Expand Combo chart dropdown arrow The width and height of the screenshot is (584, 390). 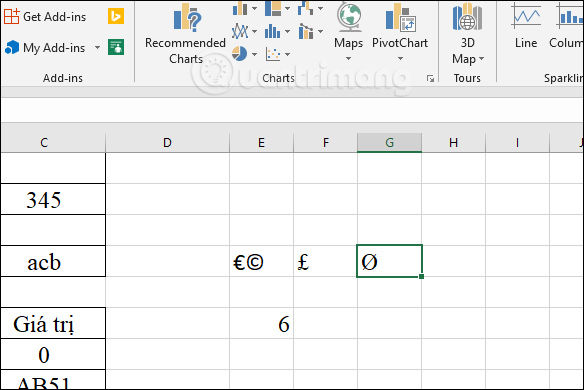320,31
